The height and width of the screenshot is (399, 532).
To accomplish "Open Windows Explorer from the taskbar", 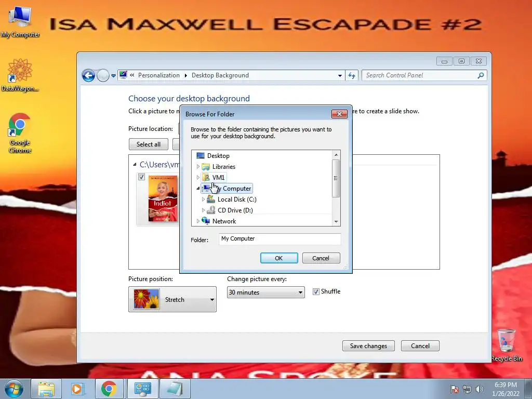I will (x=46, y=389).
